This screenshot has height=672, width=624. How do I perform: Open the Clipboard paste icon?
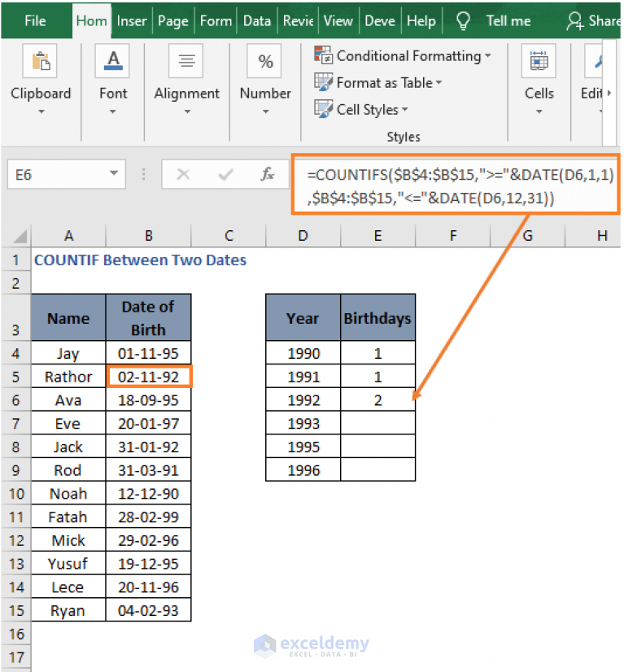(40, 61)
